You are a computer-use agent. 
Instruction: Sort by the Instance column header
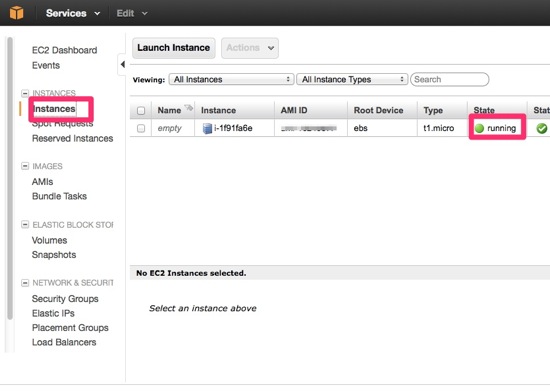click(218, 111)
